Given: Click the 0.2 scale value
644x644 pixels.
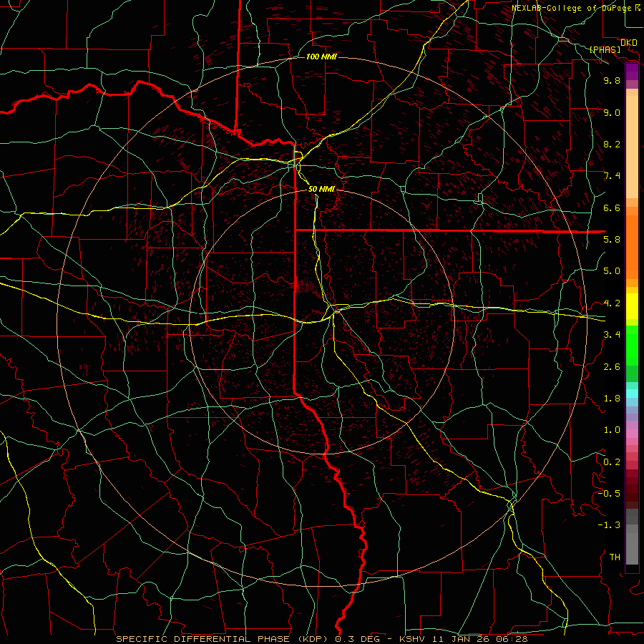Looking at the screenshot, I should 612,462.
